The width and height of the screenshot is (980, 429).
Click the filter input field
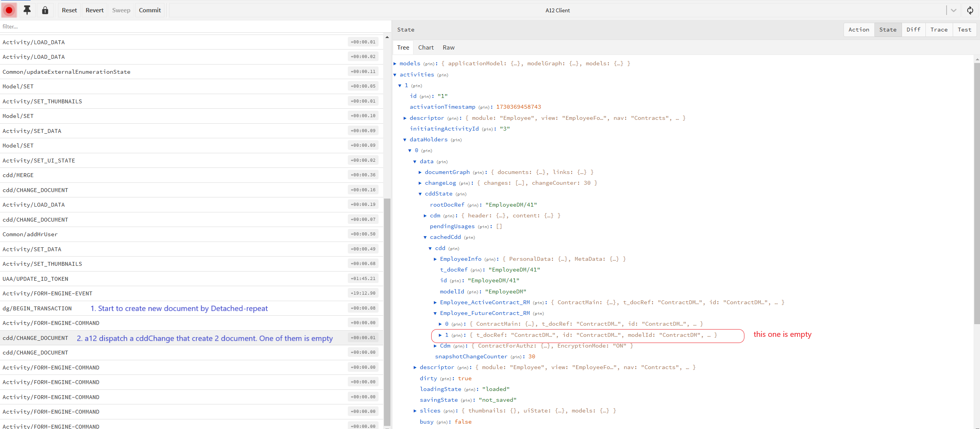click(195, 27)
